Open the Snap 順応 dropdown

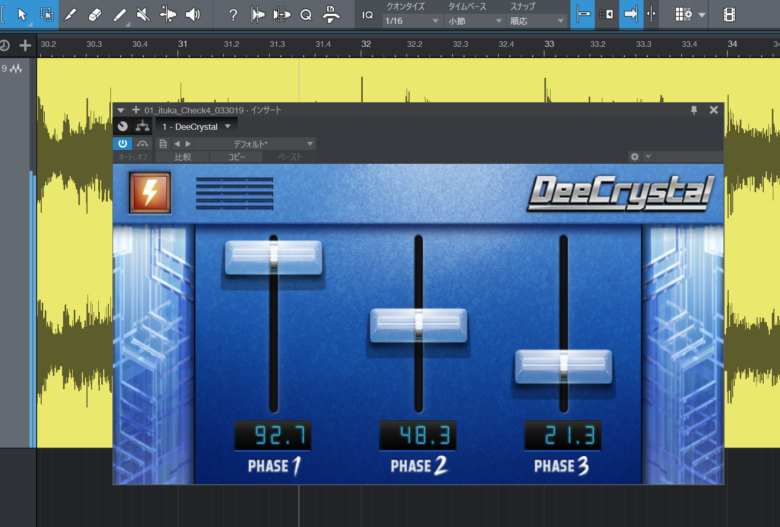[x=537, y=21]
